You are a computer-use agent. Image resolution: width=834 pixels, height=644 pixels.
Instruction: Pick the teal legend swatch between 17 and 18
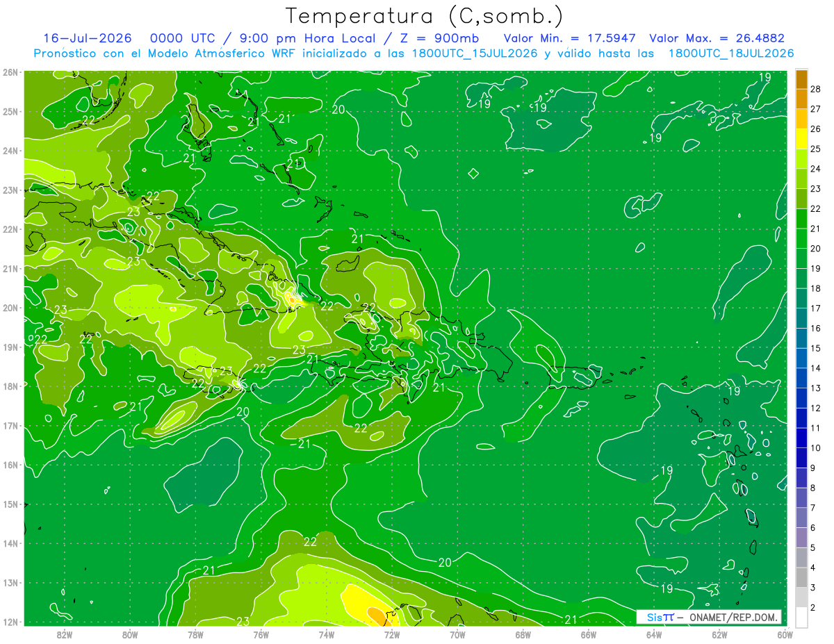coord(801,298)
